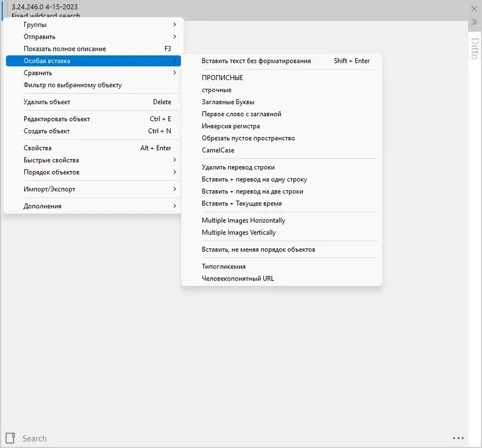Open the three-dots options menu
Image resolution: width=482 pixels, height=448 pixels.
click(x=458, y=438)
